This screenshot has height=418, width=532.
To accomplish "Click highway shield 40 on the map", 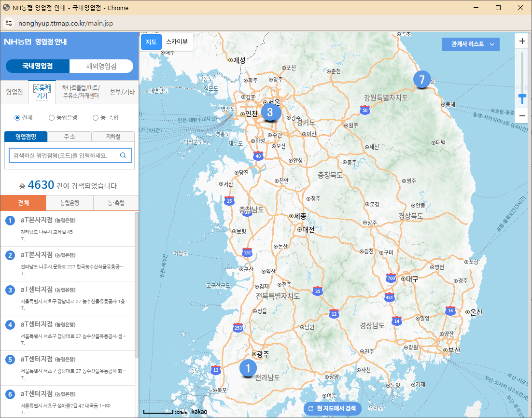I will click(x=258, y=156).
